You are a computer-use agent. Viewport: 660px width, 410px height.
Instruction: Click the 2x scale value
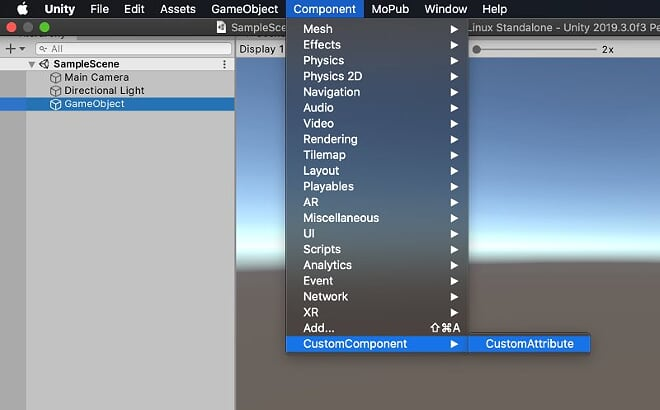coord(607,50)
